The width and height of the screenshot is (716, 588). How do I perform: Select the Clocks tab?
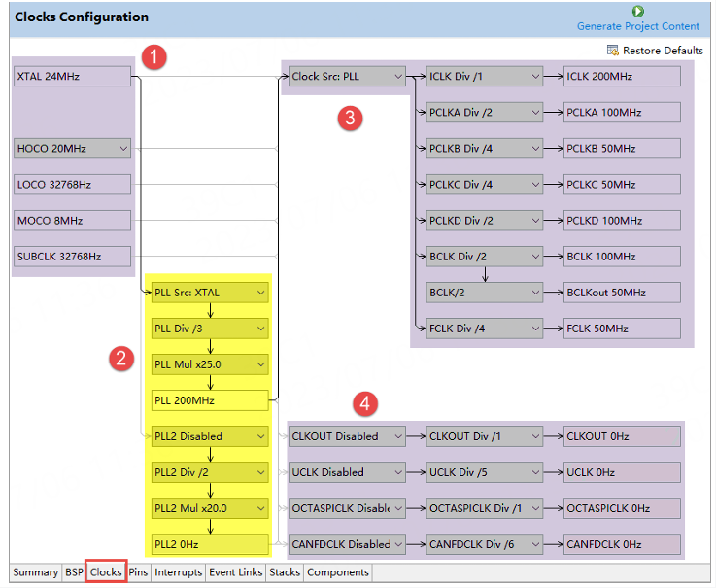pos(106,572)
